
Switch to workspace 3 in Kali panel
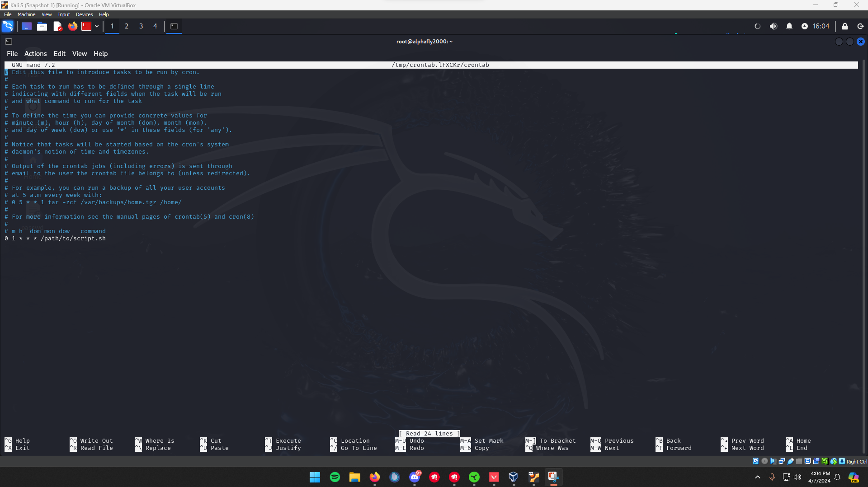[141, 26]
